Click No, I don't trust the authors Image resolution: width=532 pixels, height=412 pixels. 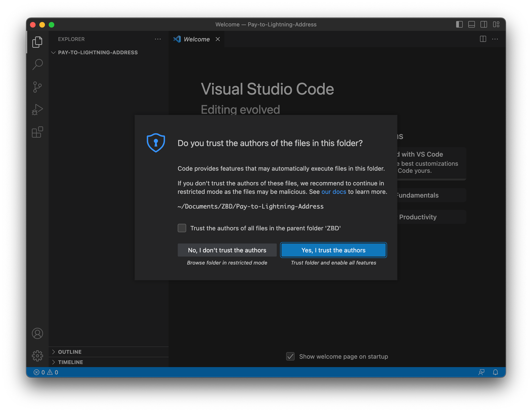click(x=227, y=250)
